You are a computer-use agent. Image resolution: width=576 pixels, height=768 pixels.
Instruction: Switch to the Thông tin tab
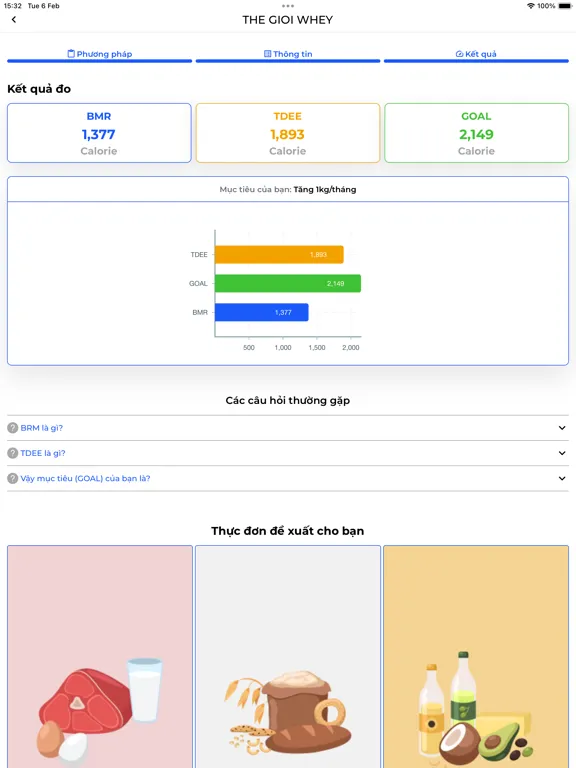pyautogui.click(x=288, y=54)
